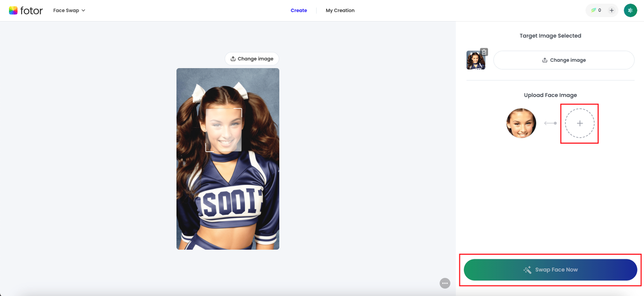
Task: Click Change image in the right panel
Action: pyautogui.click(x=563, y=60)
